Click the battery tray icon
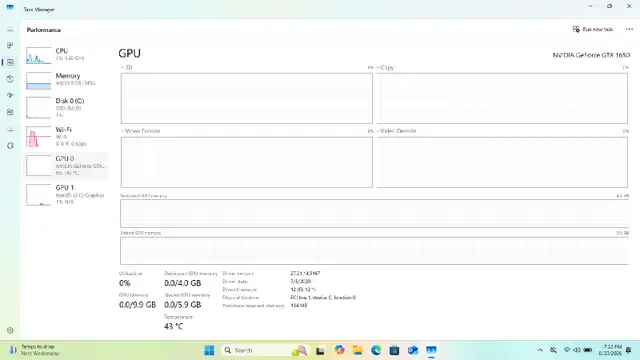The image size is (640, 360). point(588,350)
